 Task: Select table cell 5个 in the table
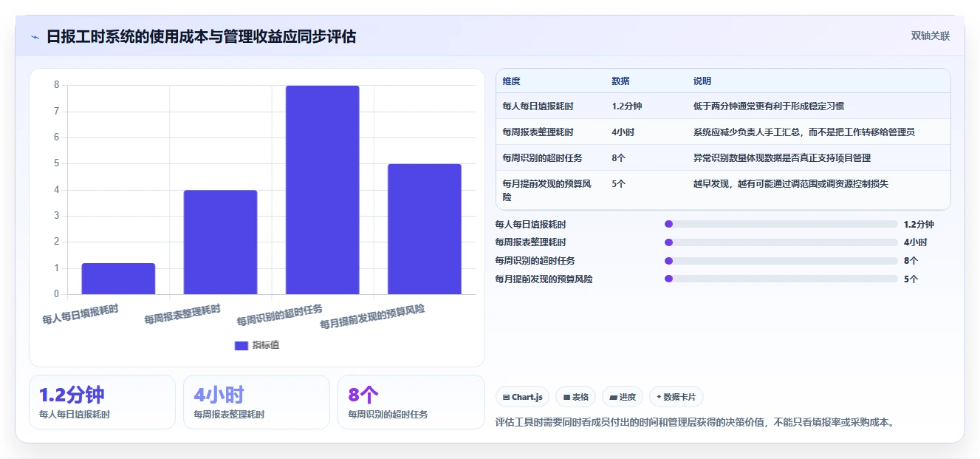tap(618, 184)
